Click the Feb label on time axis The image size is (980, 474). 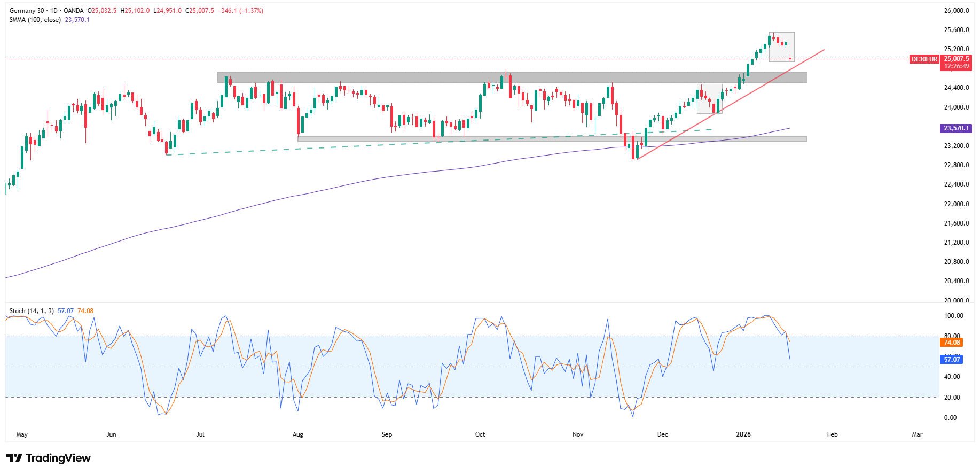point(832,434)
